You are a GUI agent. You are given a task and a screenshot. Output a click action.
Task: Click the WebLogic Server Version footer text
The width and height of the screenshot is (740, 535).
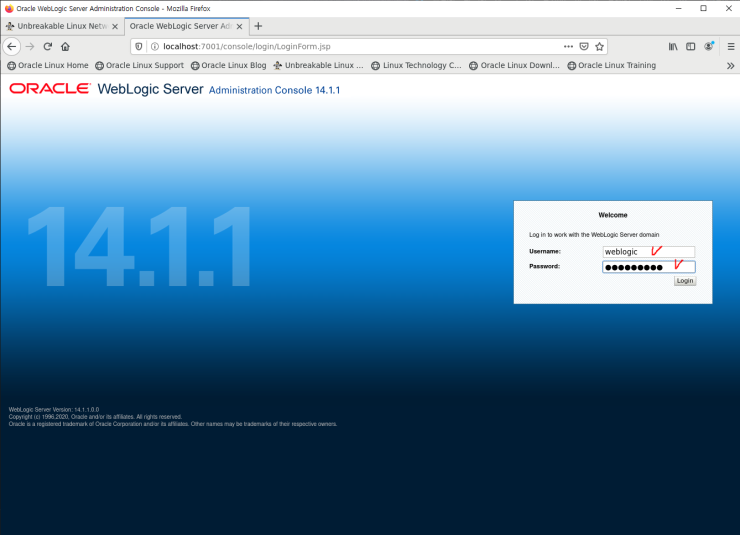tap(54, 410)
